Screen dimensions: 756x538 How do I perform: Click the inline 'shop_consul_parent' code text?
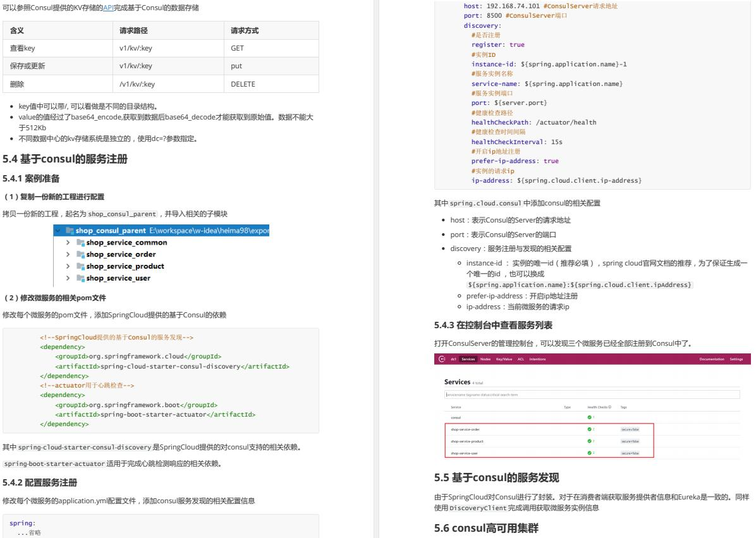coord(122,214)
